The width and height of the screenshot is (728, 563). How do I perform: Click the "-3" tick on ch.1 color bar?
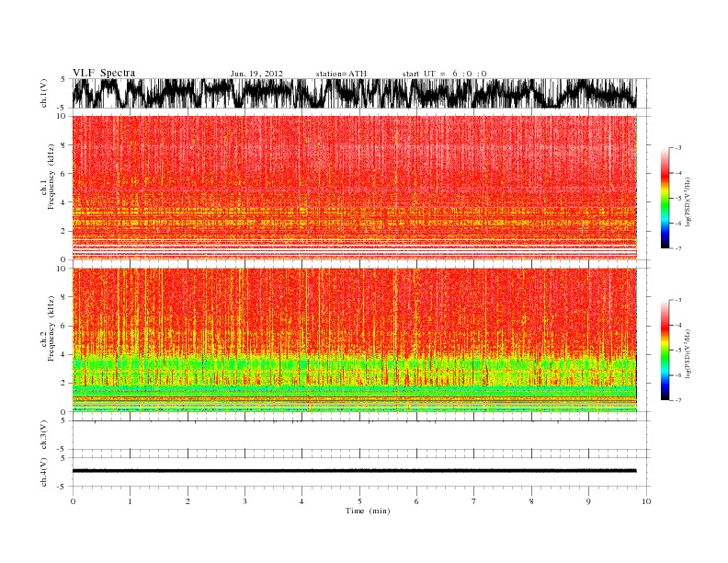click(x=677, y=148)
